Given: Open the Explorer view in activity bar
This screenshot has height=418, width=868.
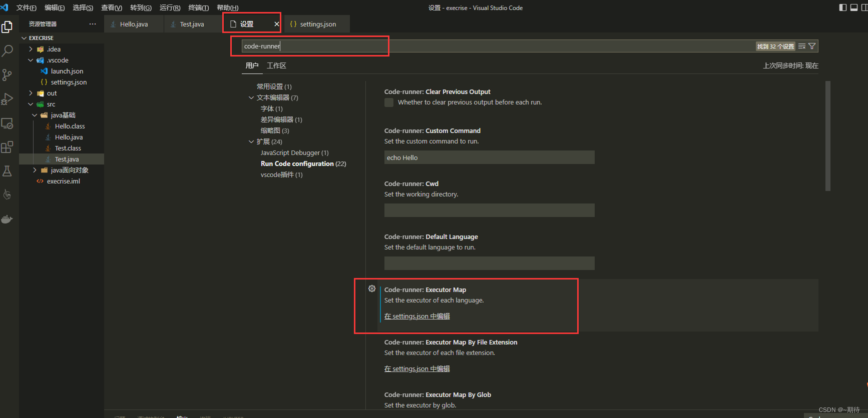Looking at the screenshot, I should [7, 26].
